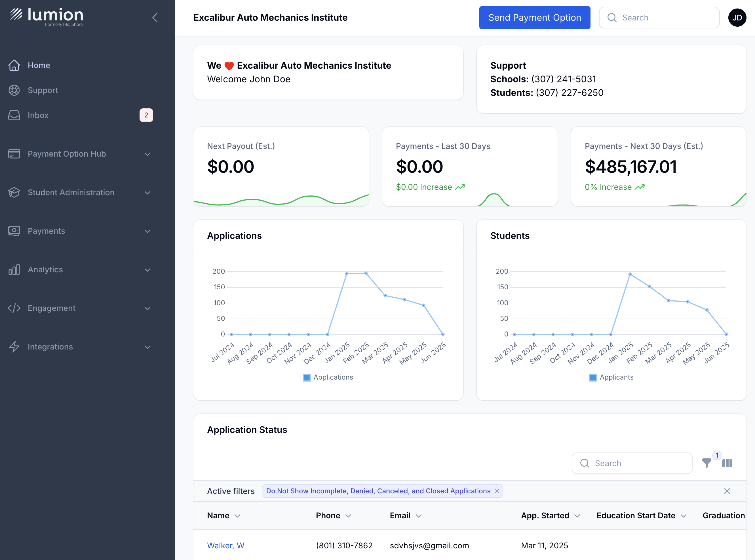
Task: Click the Home house icon in the sidebar
Action: pos(14,65)
